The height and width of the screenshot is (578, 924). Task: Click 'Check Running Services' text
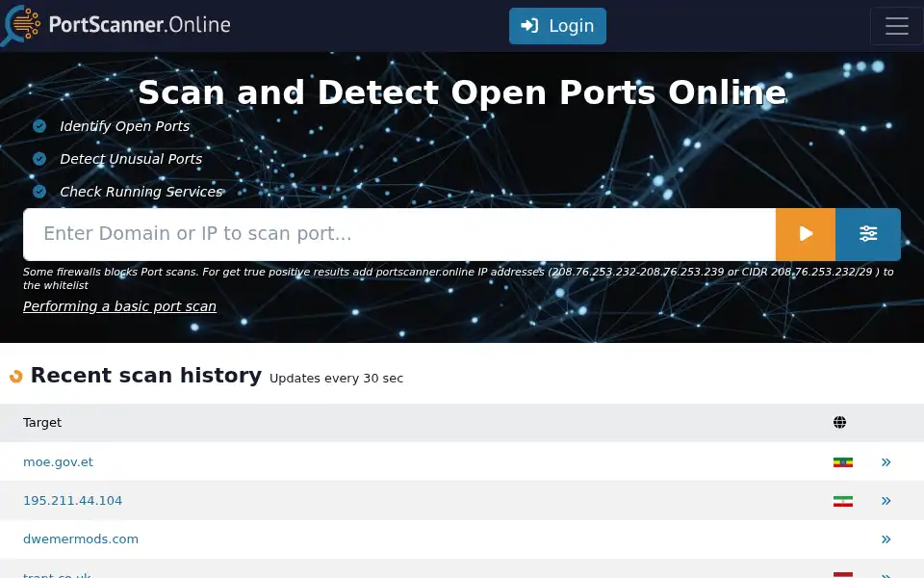pos(141,192)
